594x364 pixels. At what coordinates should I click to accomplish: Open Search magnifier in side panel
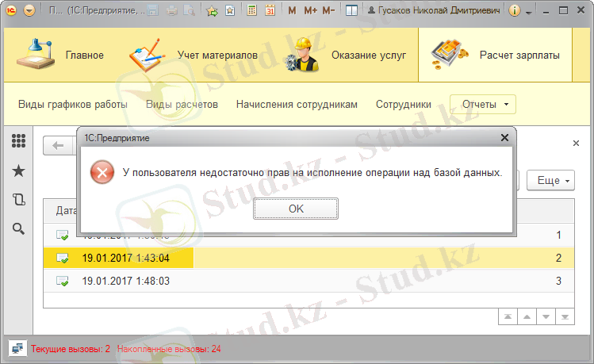(18, 228)
